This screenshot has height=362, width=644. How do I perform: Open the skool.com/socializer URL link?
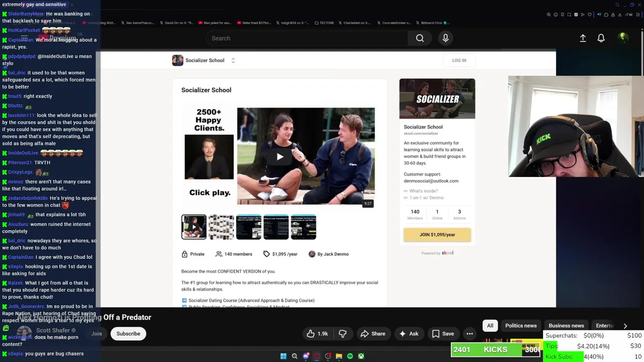(421, 134)
